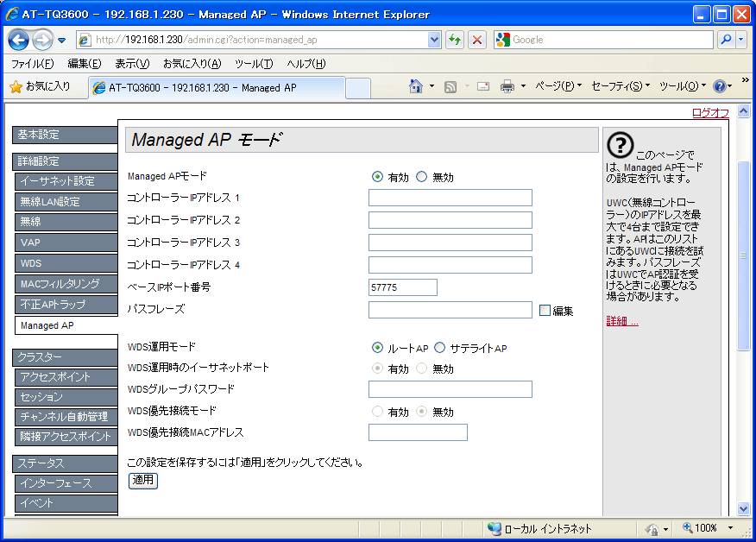The width and height of the screenshot is (756, 542).
Task: Open 基本設定 in the sidebar
Action: click(x=65, y=135)
